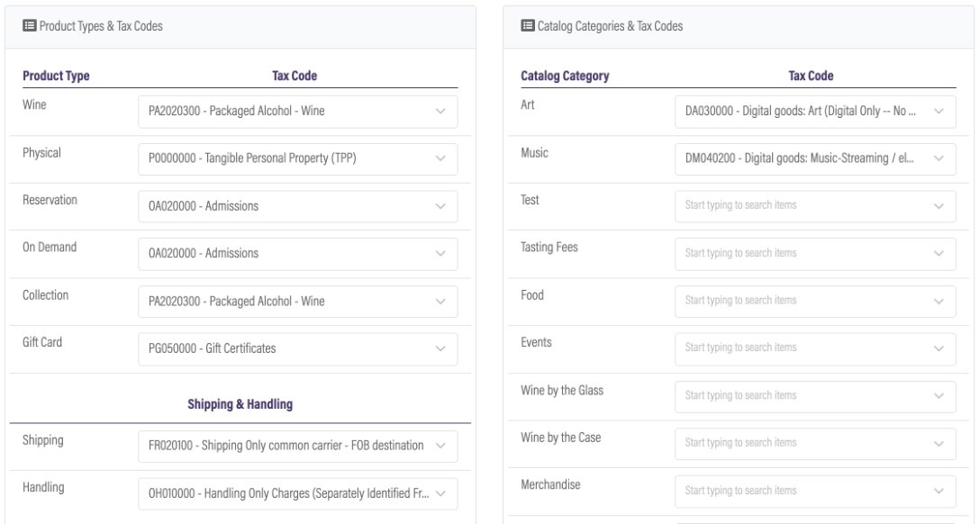Click the Test category tax code search field
This screenshot has height=524, width=980.
[x=802, y=205]
